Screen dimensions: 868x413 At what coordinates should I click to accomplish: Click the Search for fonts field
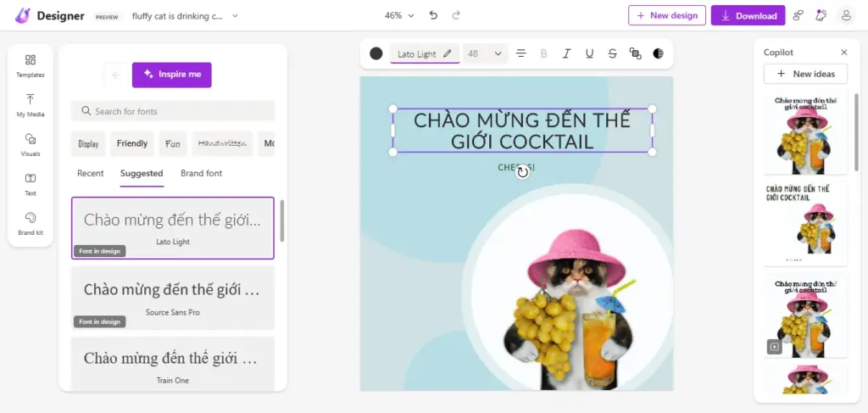pyautogui.click(x=173, y=111)
